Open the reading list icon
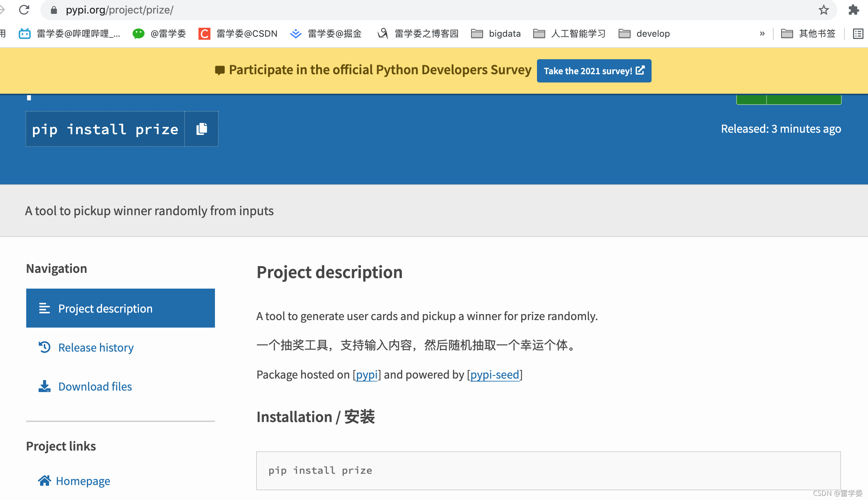This screenshot has width=868, height=500. point(858,34)
